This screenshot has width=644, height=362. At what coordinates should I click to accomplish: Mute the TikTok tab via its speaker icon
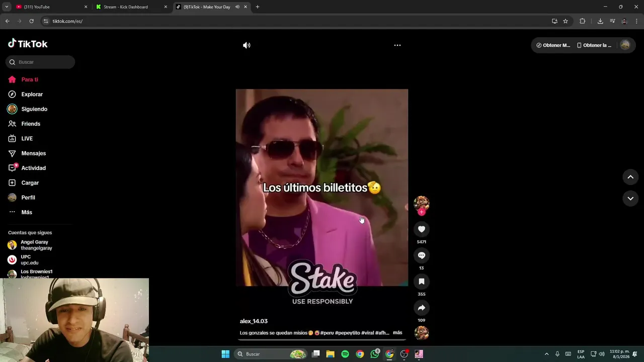[237, 7]
